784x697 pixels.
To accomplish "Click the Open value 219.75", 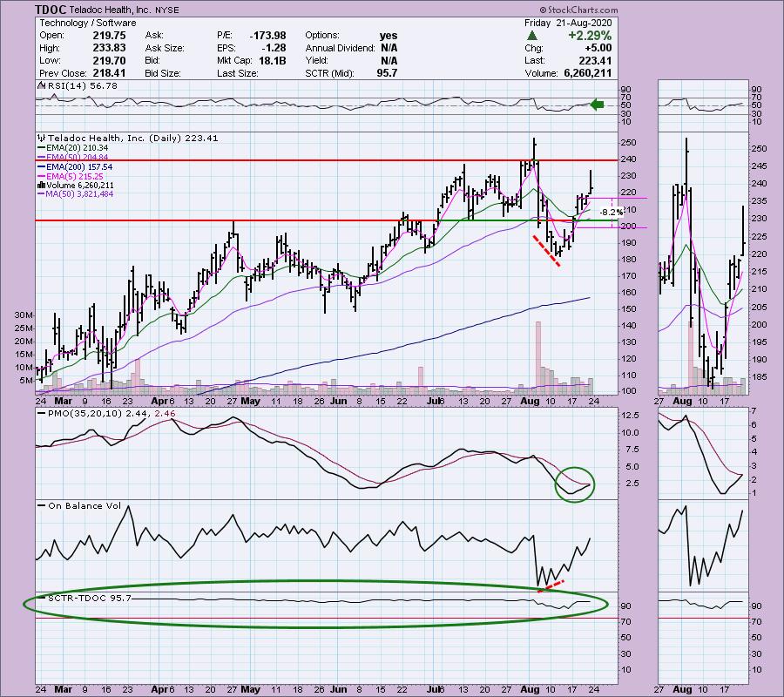I will (x=109, y=36).
